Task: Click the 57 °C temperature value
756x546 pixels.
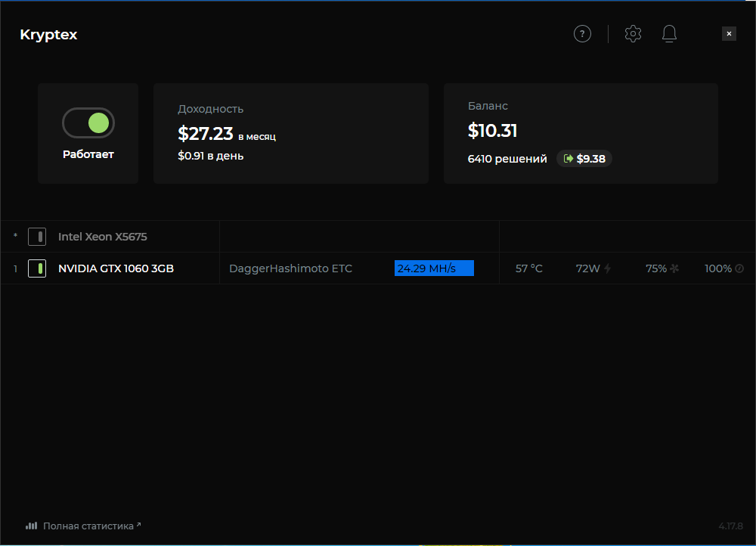Action: point(529,268)
